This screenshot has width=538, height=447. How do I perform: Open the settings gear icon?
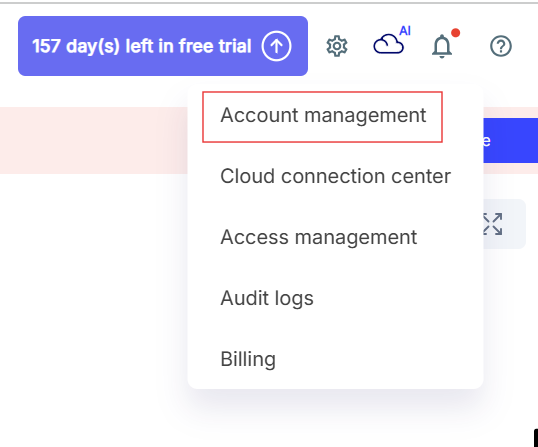[x=337, y=46]
